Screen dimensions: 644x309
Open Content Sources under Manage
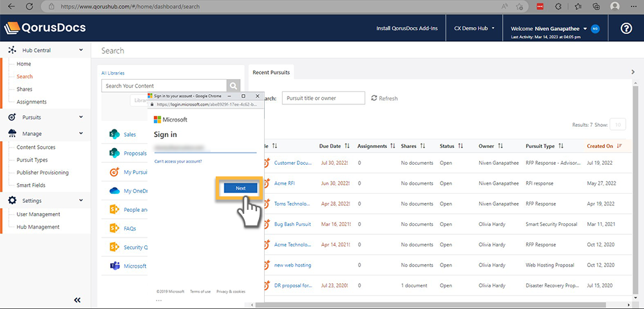[35, 147]
